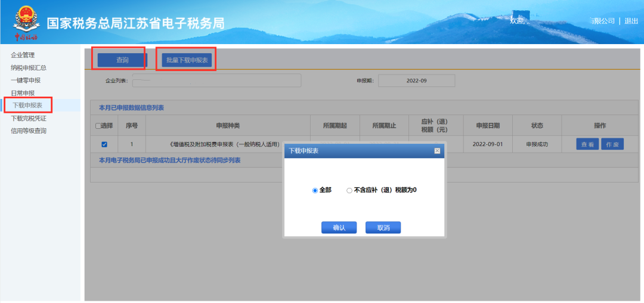
Task: Click 批量下载申报表 button
Action: pos(187,60)
